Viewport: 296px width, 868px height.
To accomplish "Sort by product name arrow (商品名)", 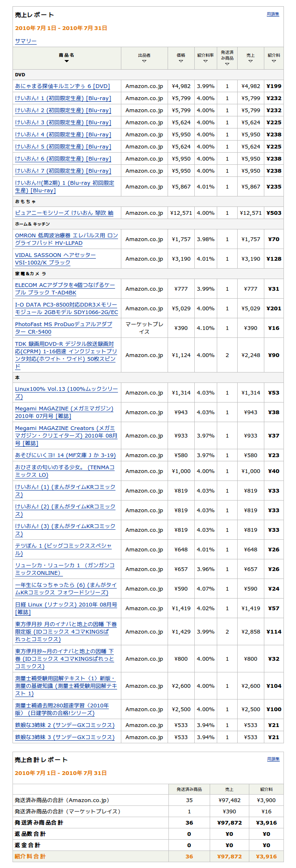I will 67,61.
